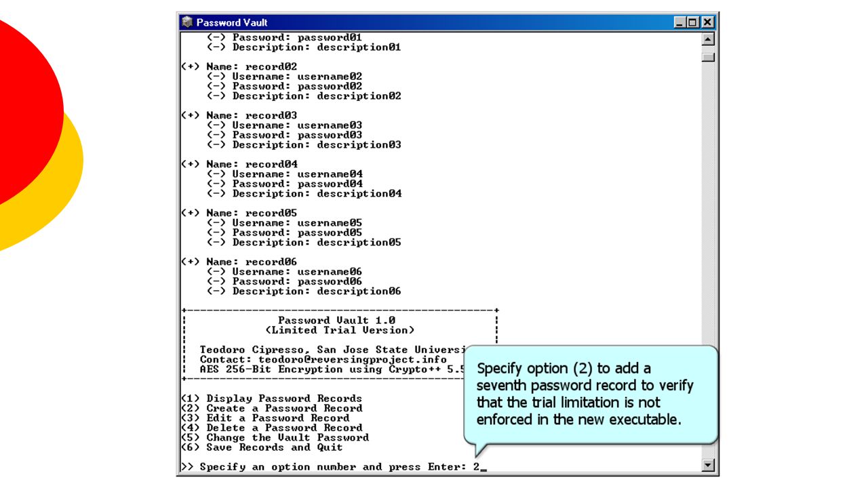Image resolution: width=868 pixels, height=488 pixels.
Task: Click the text 'Name: record02'
Action: click(252, 66)
